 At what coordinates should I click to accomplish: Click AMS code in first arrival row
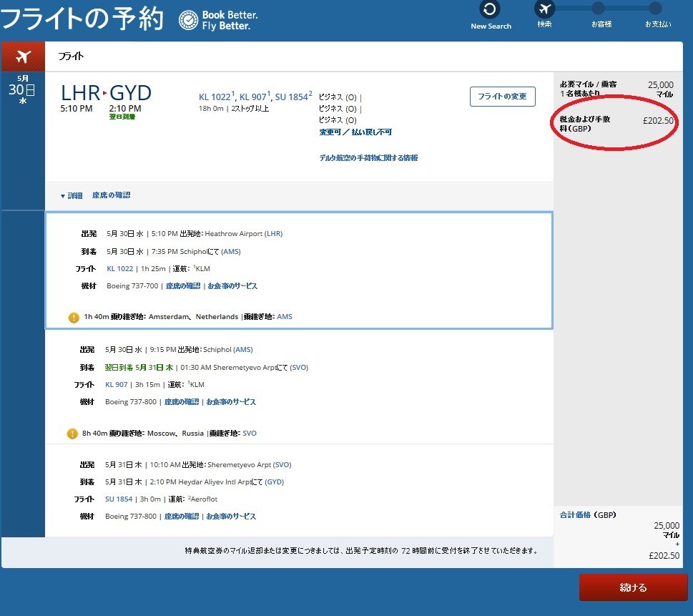click(231, 251)
